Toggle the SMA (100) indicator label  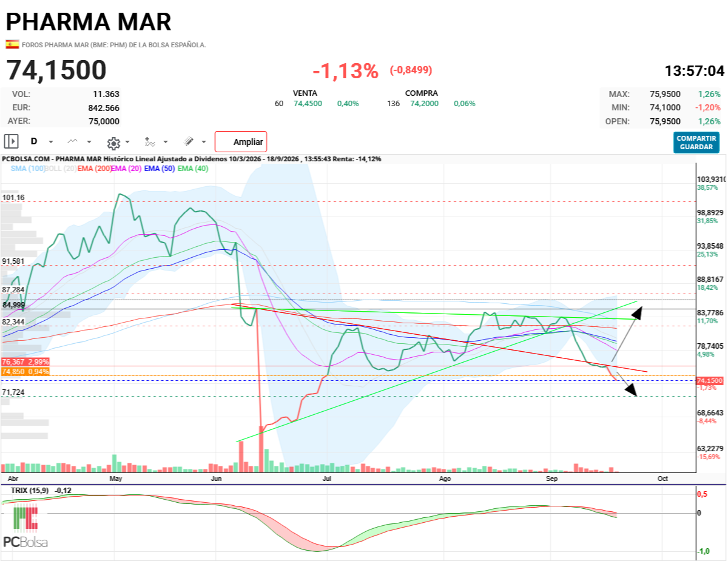pyautogui.click(x=28, y=169)
